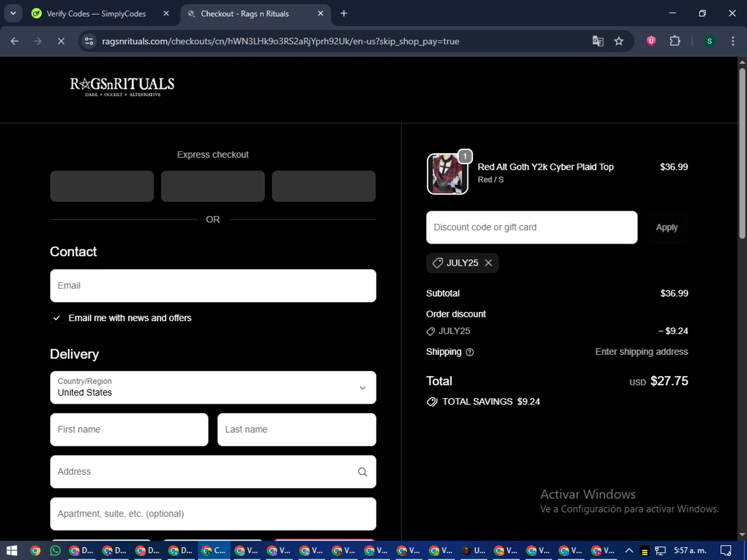Uncheck Email me with news and offers
This screenshot has width=747, height=560.
click(x=57, y=318)
